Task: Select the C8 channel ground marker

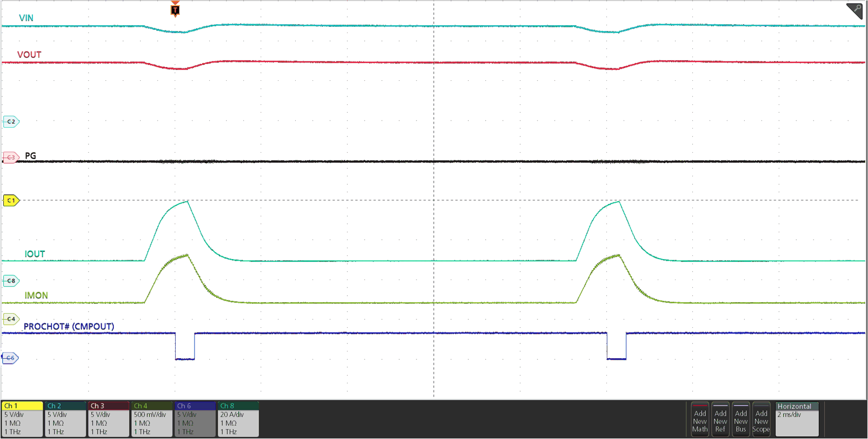Action: click(10, 281)
